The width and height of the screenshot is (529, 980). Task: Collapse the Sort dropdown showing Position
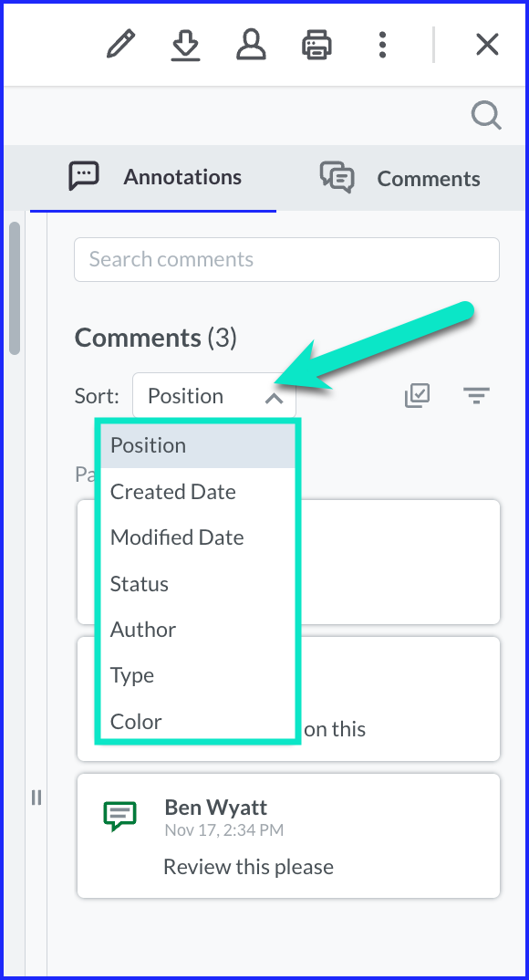pos(214,396)
